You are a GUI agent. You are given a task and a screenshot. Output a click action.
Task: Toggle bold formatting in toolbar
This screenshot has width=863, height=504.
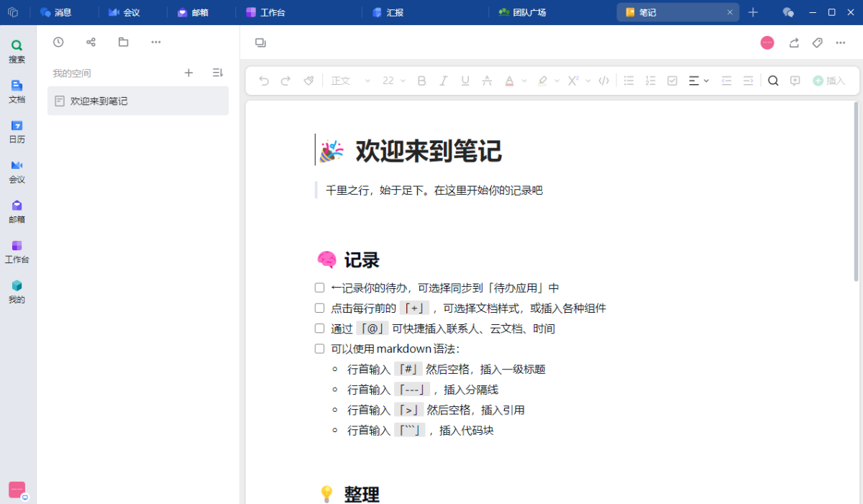pyautogui.click(x=422, y=81)
